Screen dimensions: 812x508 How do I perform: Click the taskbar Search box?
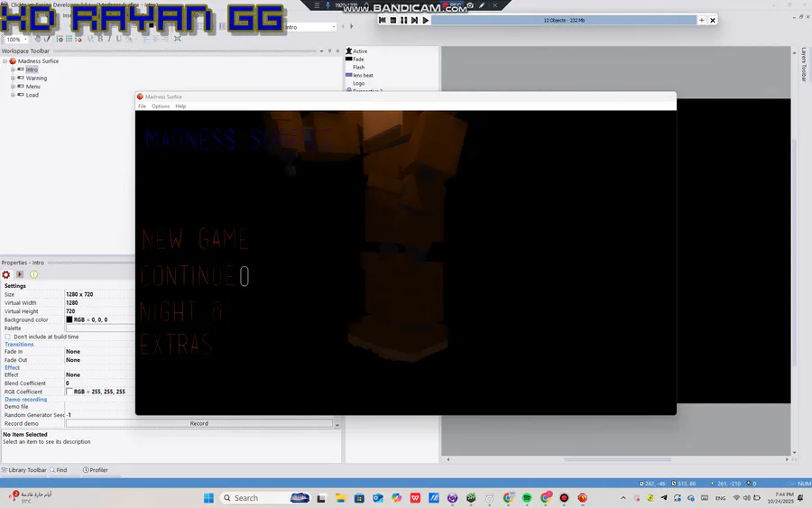click(x=265, y=498)
